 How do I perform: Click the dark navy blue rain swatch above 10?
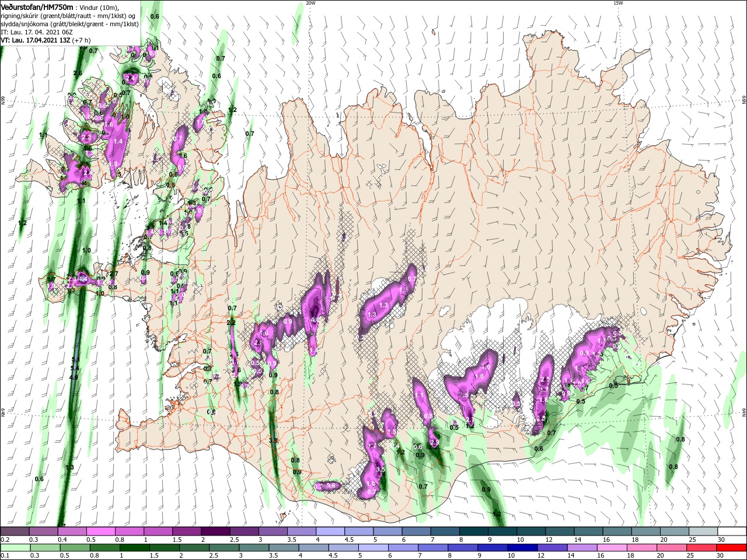[522, 548]
